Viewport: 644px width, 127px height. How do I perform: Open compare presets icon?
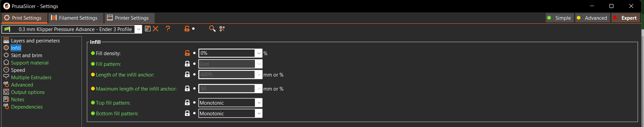pos(222,29)
